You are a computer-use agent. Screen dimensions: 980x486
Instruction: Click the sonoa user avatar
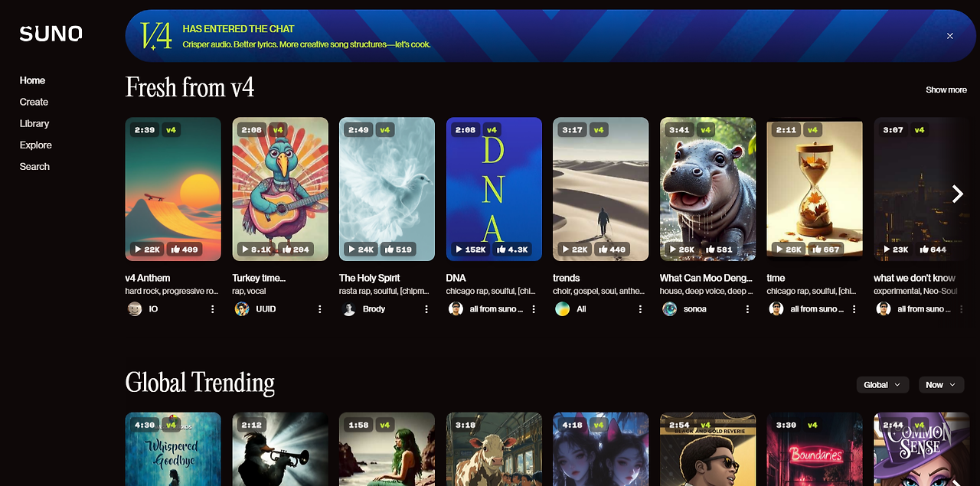[x=669, y=309]
